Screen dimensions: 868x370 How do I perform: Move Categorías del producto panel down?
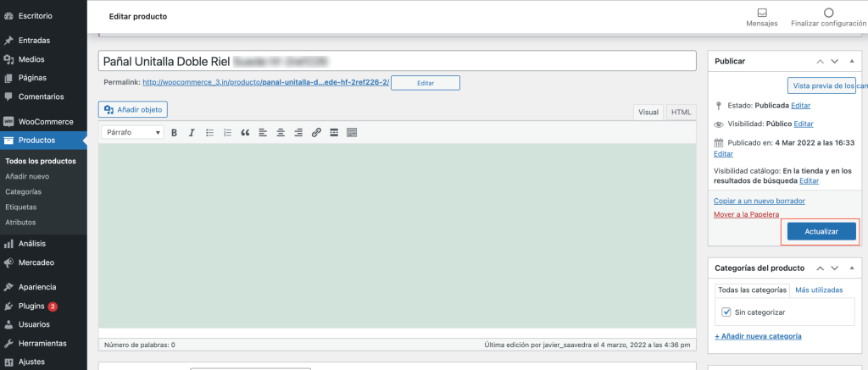click(835, 268)
